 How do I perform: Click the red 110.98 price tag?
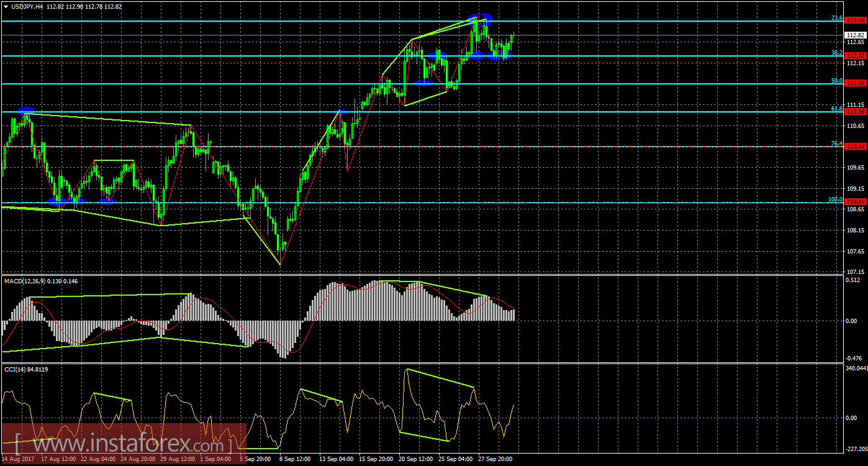coord(856,112)
